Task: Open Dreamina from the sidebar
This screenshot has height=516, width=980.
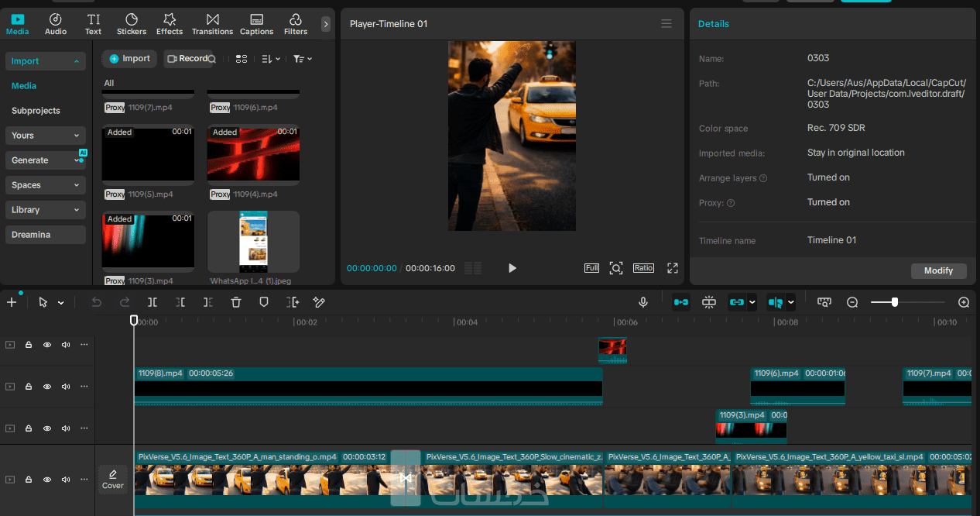Action: click(45, 235)
